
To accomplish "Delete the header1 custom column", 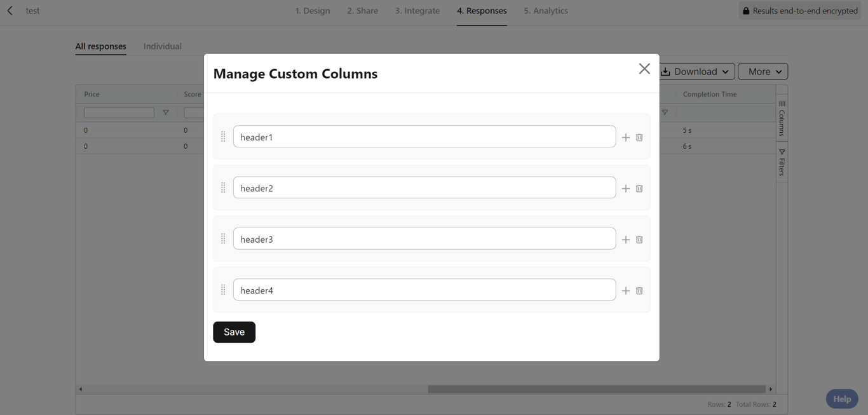I will [639, 137].
